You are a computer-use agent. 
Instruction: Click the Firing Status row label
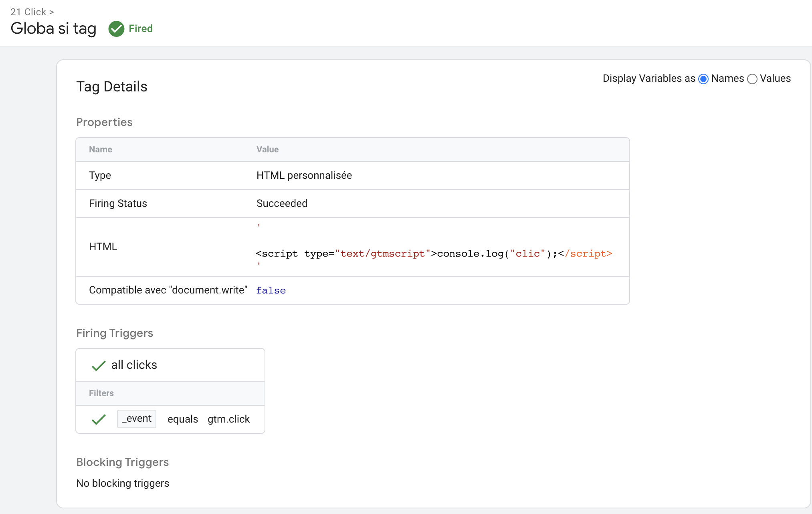118,203
